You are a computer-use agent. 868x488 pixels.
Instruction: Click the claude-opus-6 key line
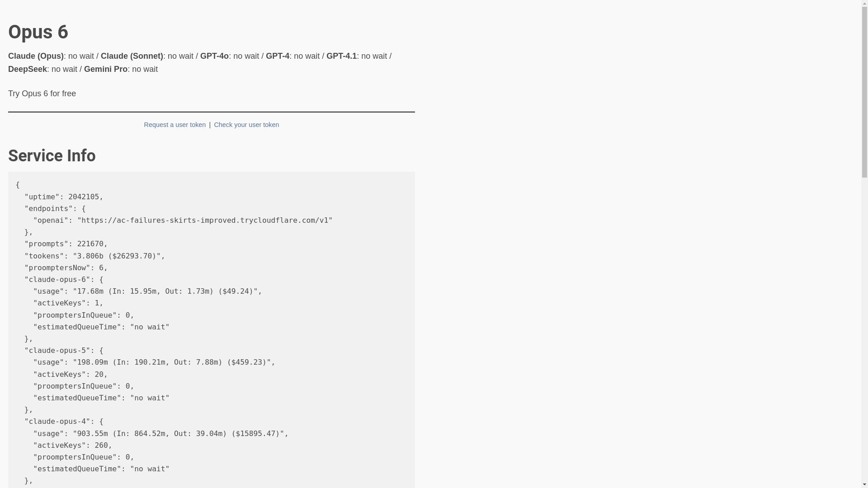point(64,280)
